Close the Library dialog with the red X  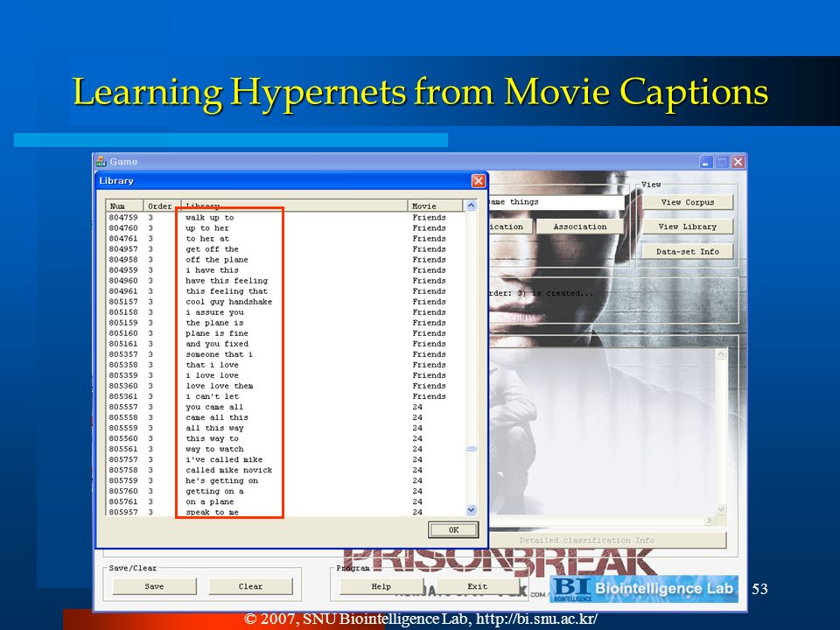pyautogui.click(x=479, y=181)
